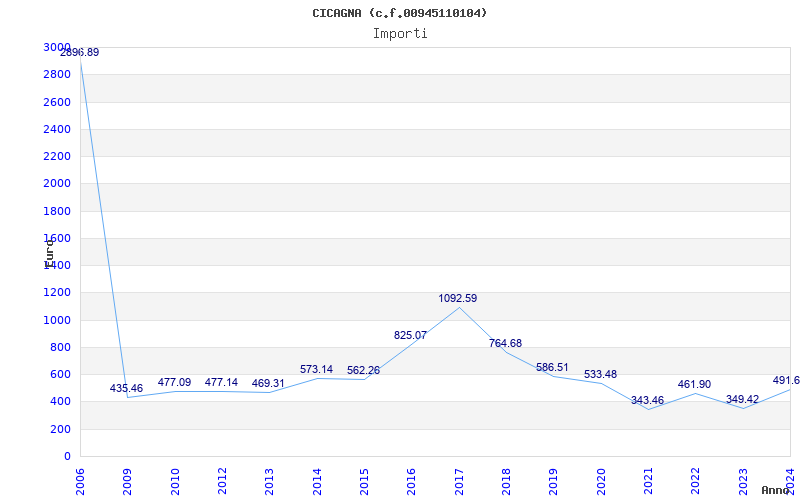Select the year 2013 axis label
Screen dimensions: 800x500
(x=270, y=482)
